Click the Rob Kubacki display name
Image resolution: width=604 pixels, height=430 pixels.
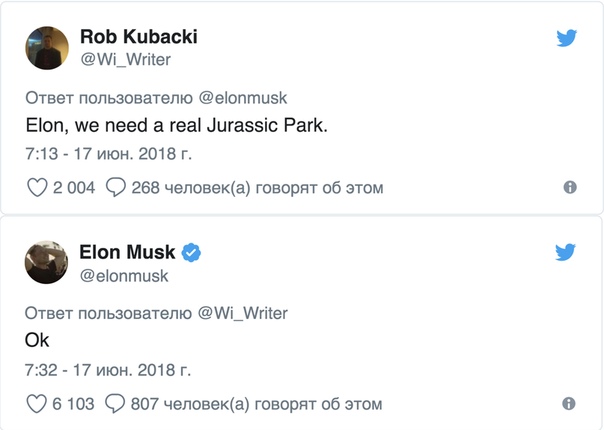tap(139, 37)
